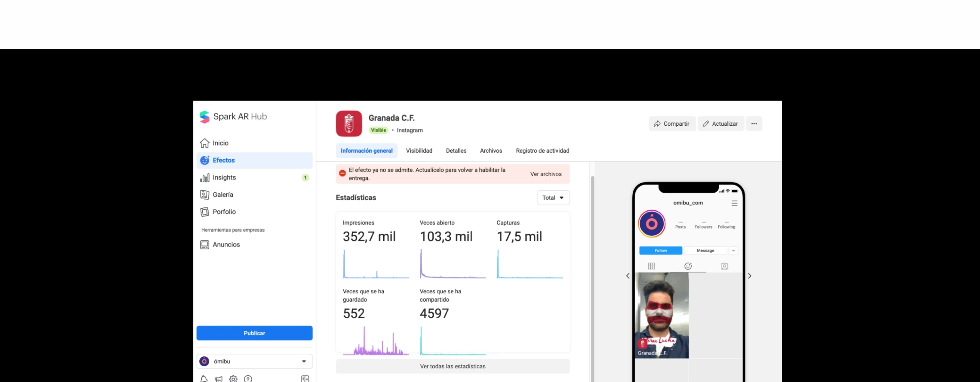Click the Veces abierto chart

[453, 264]
